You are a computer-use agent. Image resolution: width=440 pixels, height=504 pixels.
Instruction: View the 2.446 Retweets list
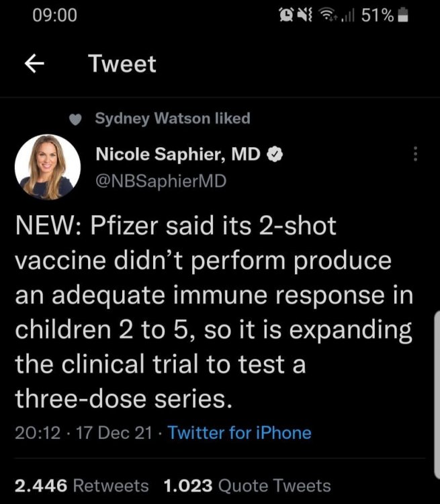pos(82,485)
